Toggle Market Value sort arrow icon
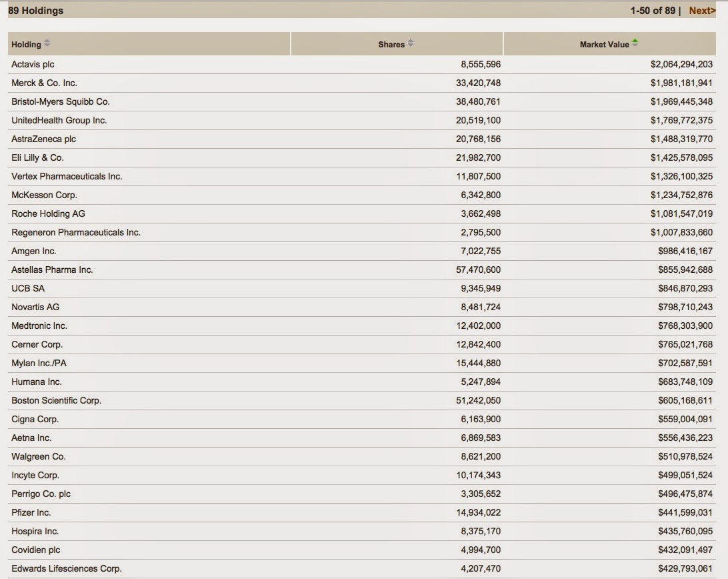Viewport: 728px width, 579px height. pyautogui.click(x=635, y=43)
